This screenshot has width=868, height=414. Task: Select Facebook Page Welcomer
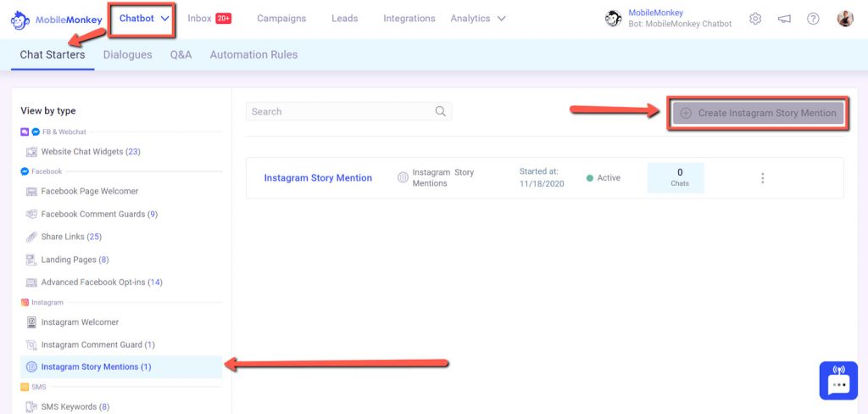pyautogui.click(x=90, y=191)
